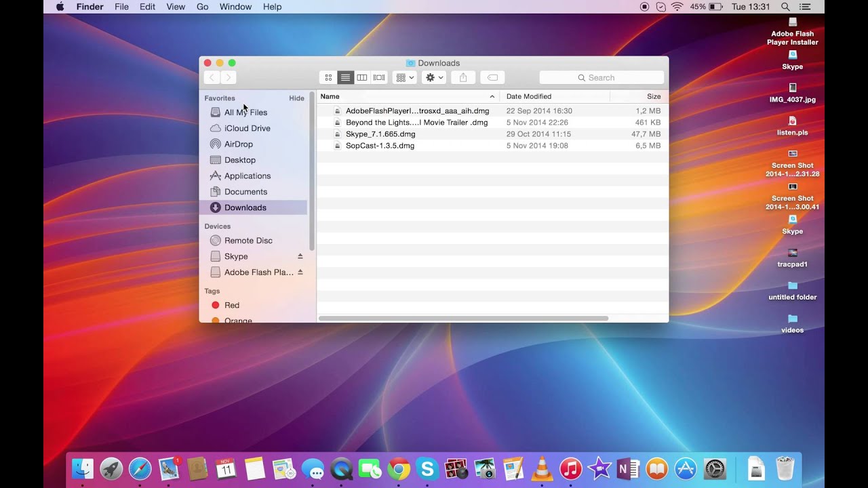This screenshot has height=488, width=868.
Task: Open the Finder menu
Action: click(x=90, y=7)
